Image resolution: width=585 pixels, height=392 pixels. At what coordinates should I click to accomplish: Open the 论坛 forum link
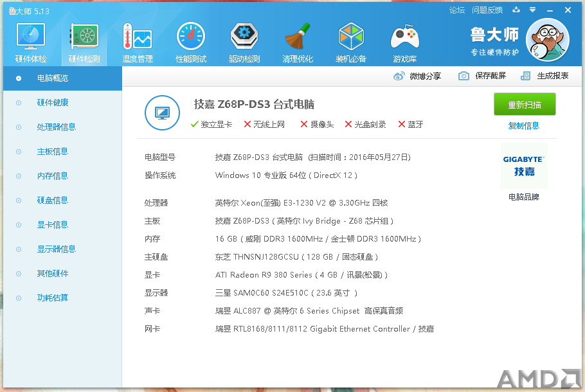tap(457, 10)
